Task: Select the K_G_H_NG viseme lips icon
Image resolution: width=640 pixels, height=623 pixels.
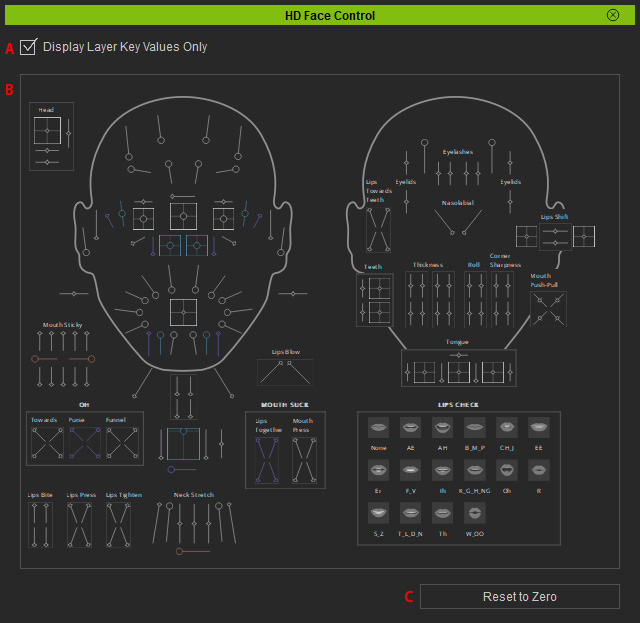Action: [x=475, y=470]
